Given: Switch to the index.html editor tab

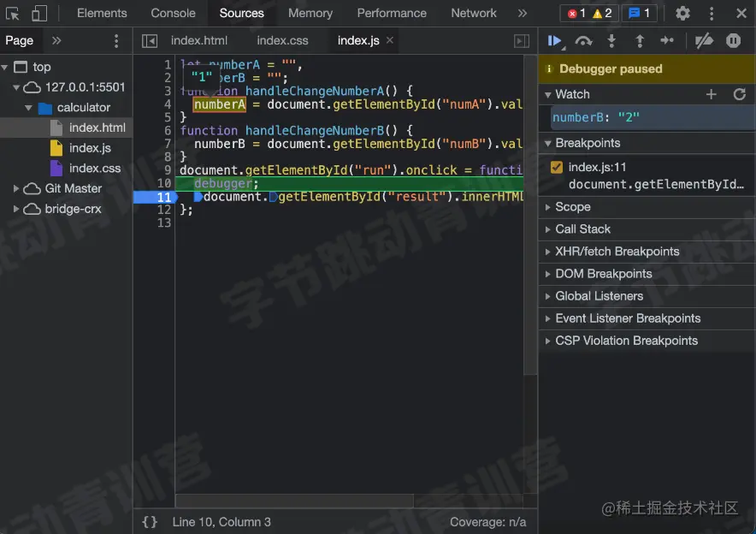Looking at the screenshot, I should coord(199,41).
